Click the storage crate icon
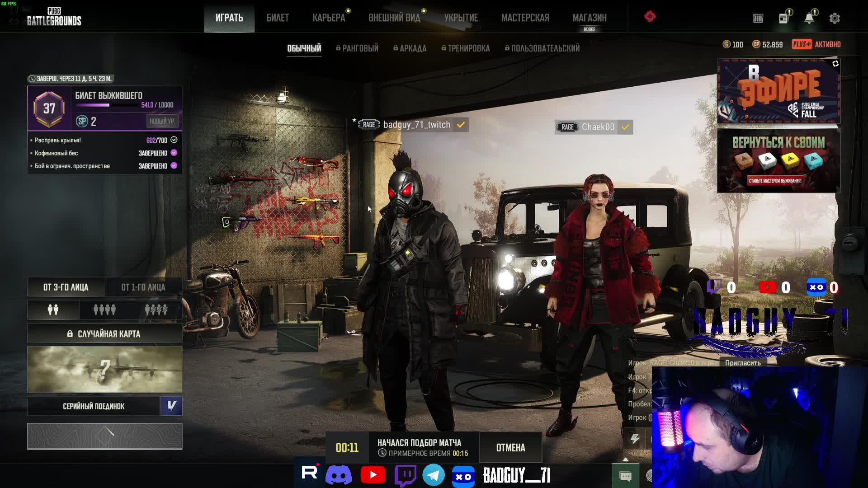The height and width of the screenshot is (488, 868). point(758,19)
